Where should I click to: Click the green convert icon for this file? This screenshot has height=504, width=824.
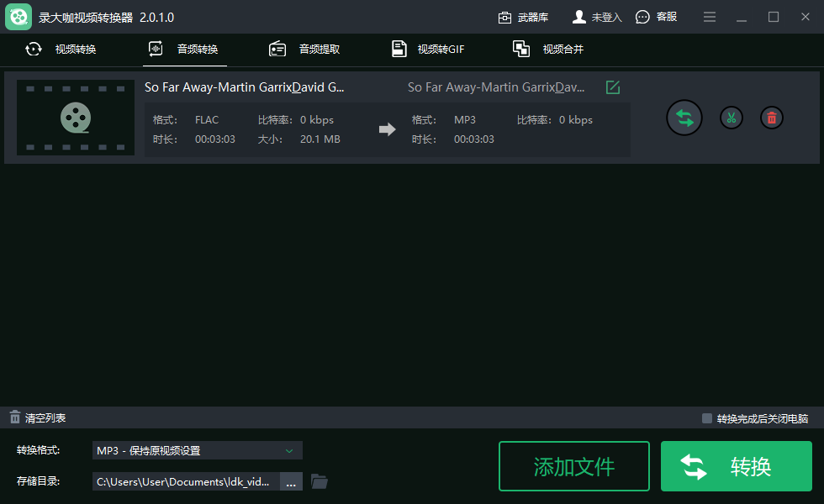click(684, 118)
